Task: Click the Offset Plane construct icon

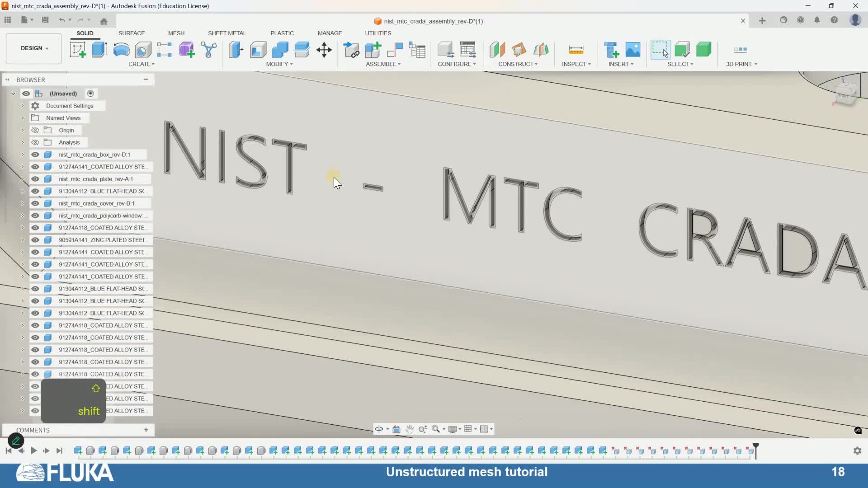Action: point(497,50)
